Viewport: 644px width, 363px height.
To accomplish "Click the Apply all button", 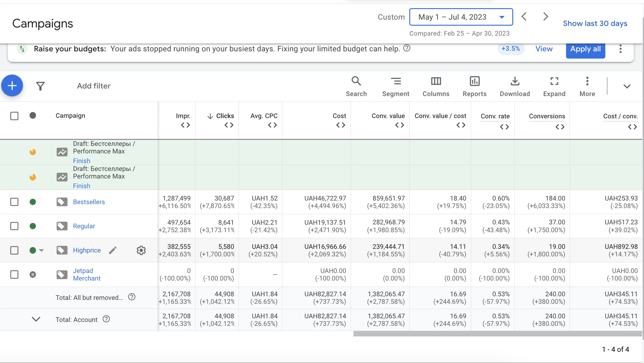I will [585, 49].
